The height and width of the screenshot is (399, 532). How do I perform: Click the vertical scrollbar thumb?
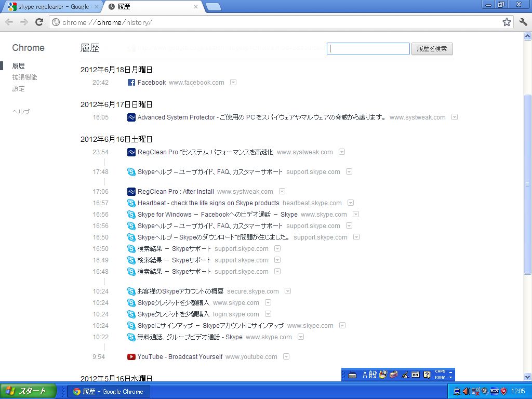click(x=528, y=184)
